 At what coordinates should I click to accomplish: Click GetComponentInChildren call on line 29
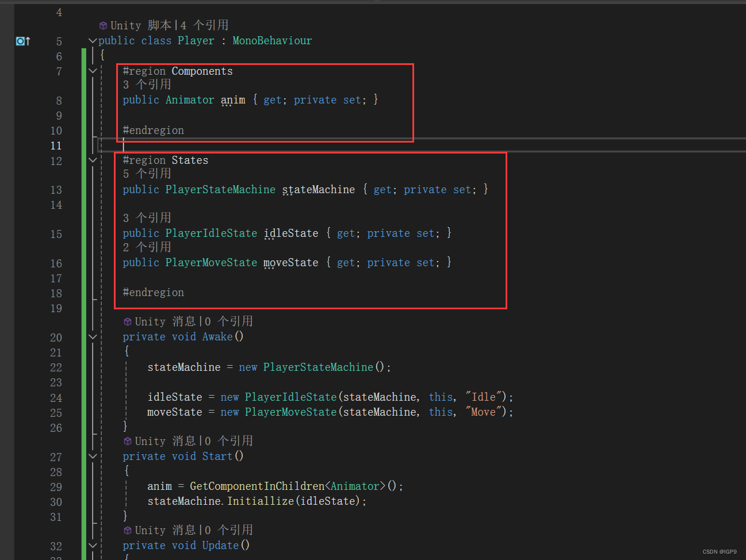(x=257, y=486)
